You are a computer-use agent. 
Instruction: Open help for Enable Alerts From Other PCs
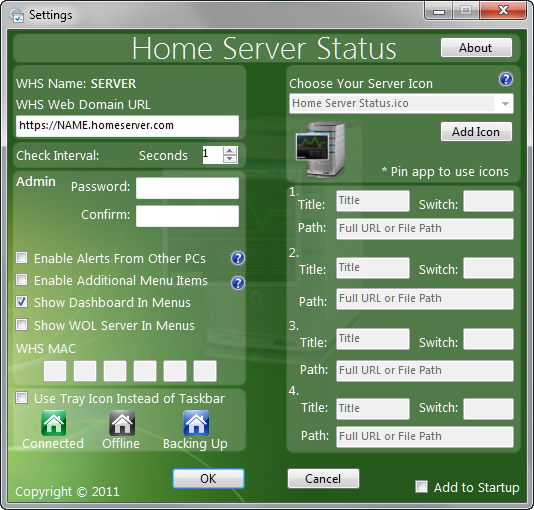[x=238, y=258]
